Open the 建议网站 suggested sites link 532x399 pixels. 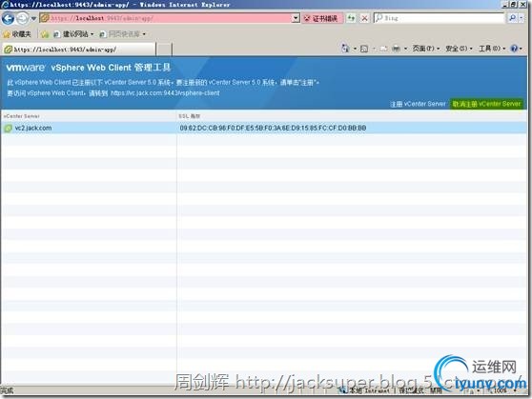(73, 34)
